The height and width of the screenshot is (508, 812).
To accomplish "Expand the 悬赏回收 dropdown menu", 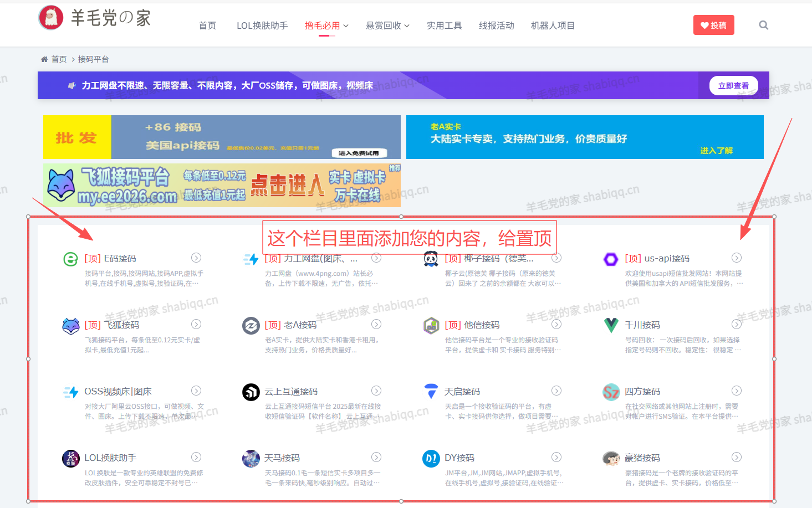I will click(387, 25).
